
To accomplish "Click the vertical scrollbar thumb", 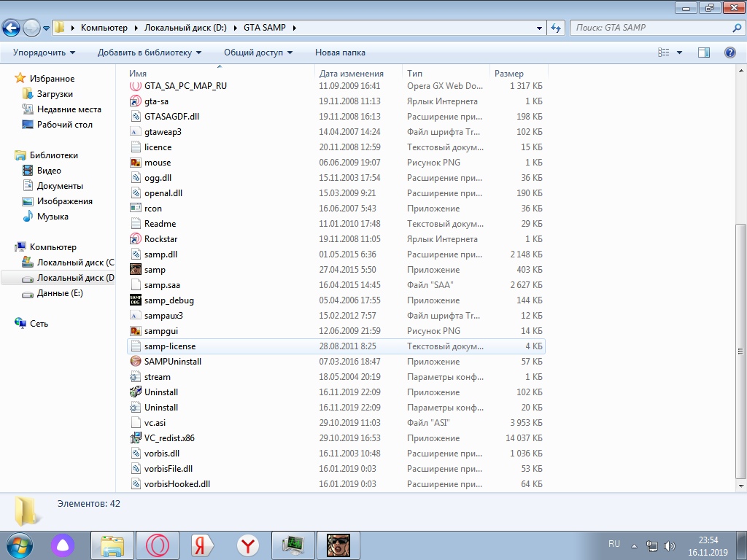I will point(740,351).
